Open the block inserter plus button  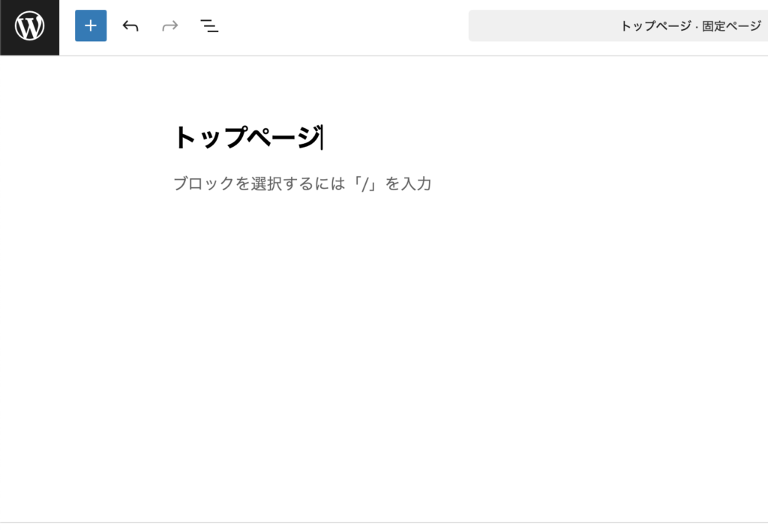[91, 26]
